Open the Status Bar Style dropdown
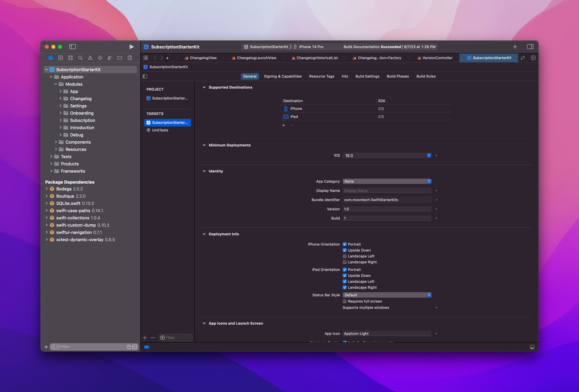Screen dimensions: 579x392 pos(387,295)
